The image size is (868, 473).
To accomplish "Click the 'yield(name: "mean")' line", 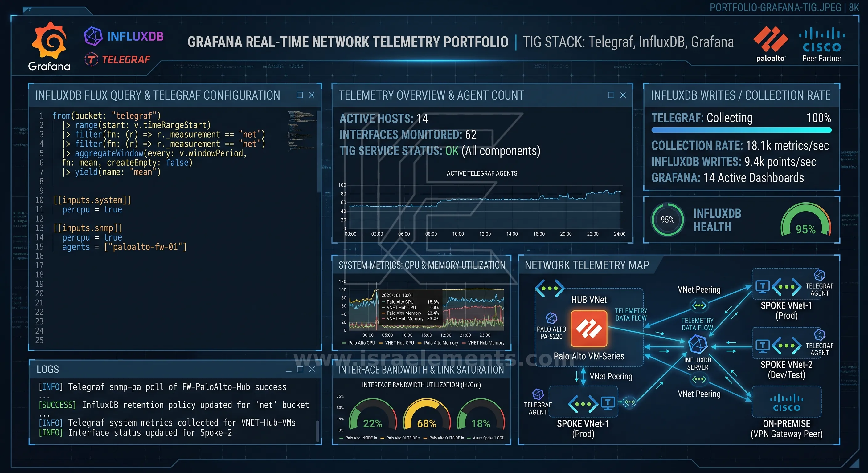I will 111,172.
